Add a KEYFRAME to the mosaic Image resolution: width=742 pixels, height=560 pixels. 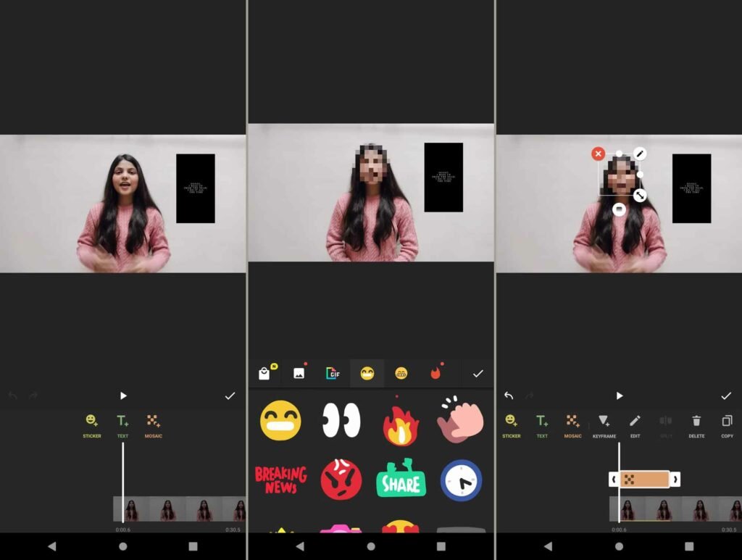(604, 426)
